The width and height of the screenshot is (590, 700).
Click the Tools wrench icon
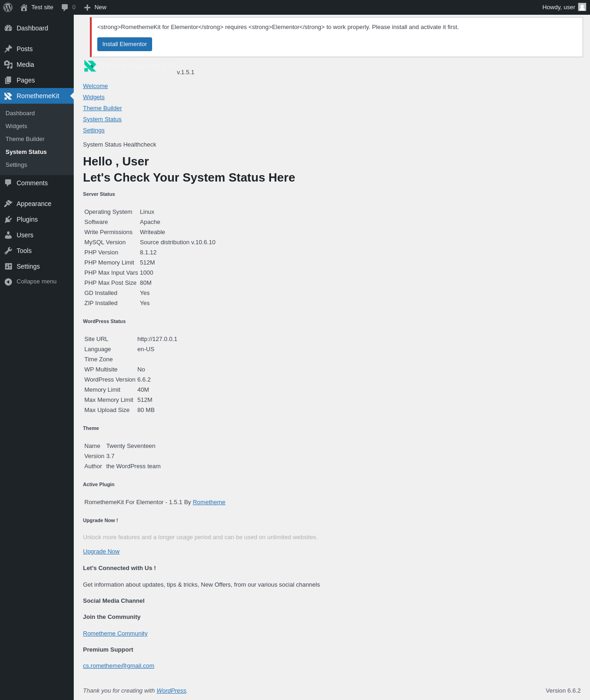click(x=8, y=251)
